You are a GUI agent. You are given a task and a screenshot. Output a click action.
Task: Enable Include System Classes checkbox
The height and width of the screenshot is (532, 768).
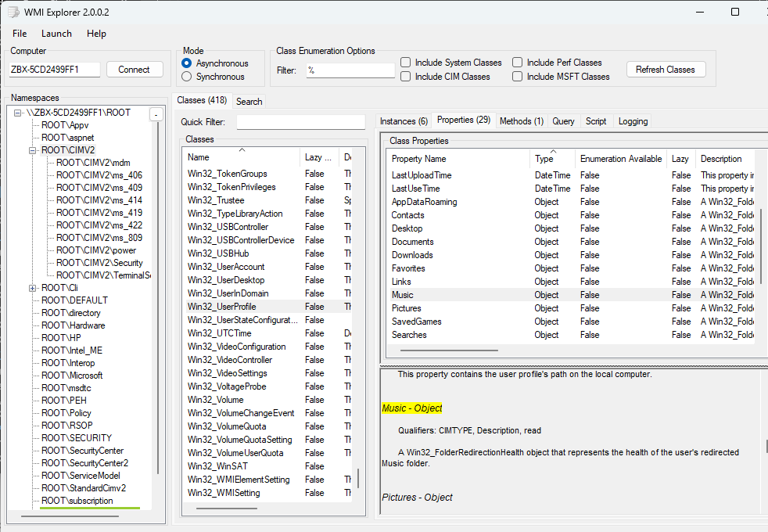click(x=406, y=63)
